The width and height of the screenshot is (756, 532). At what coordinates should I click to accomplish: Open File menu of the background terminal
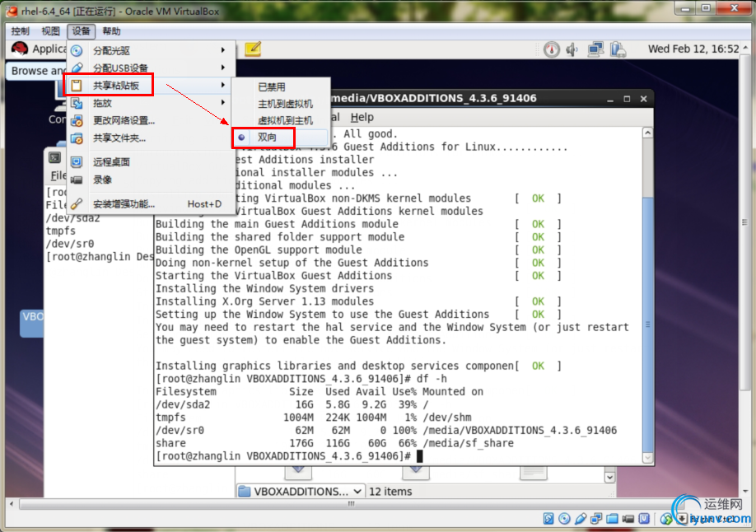(58, 175)
